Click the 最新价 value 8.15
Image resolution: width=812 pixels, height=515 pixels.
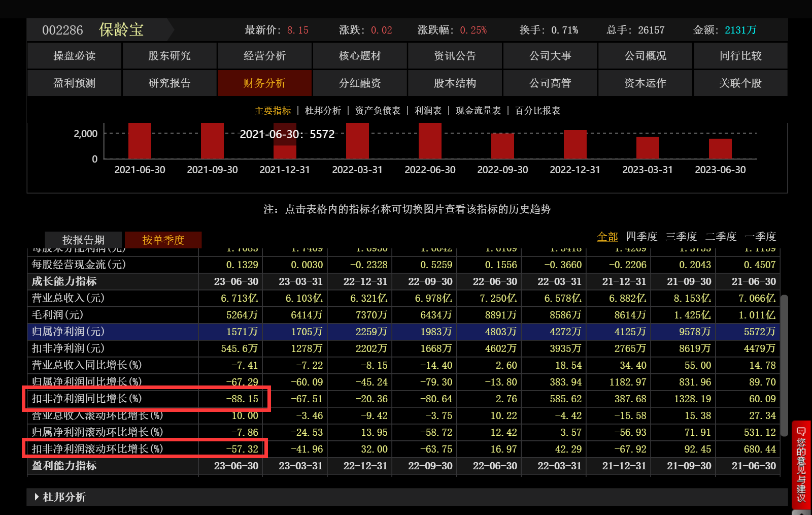click(x=298, y=30)
